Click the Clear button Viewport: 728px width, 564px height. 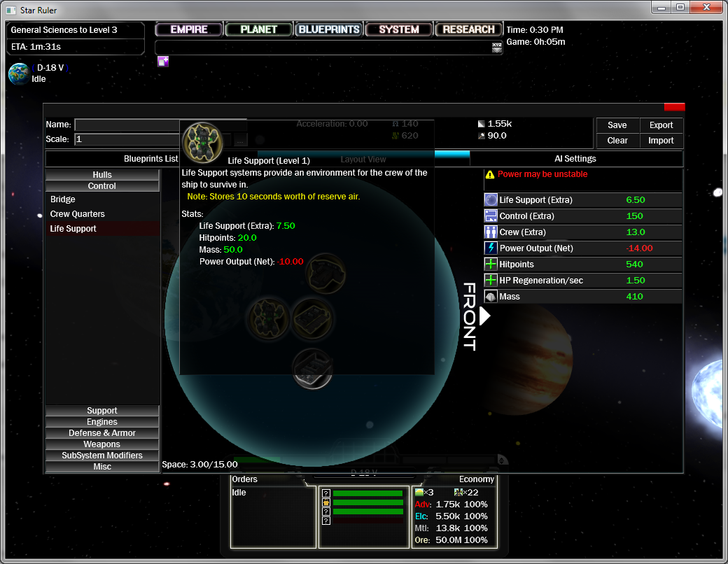click(x=617, y=140)
